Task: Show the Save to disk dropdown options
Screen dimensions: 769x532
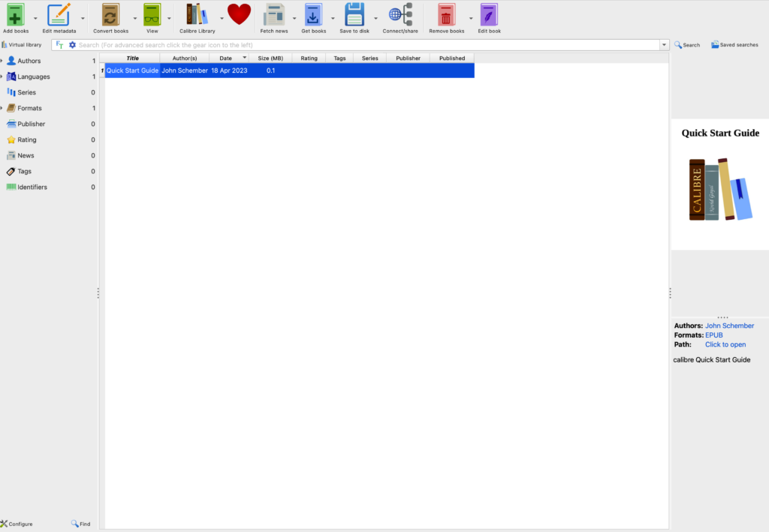Action: click(x=375, y=19)
